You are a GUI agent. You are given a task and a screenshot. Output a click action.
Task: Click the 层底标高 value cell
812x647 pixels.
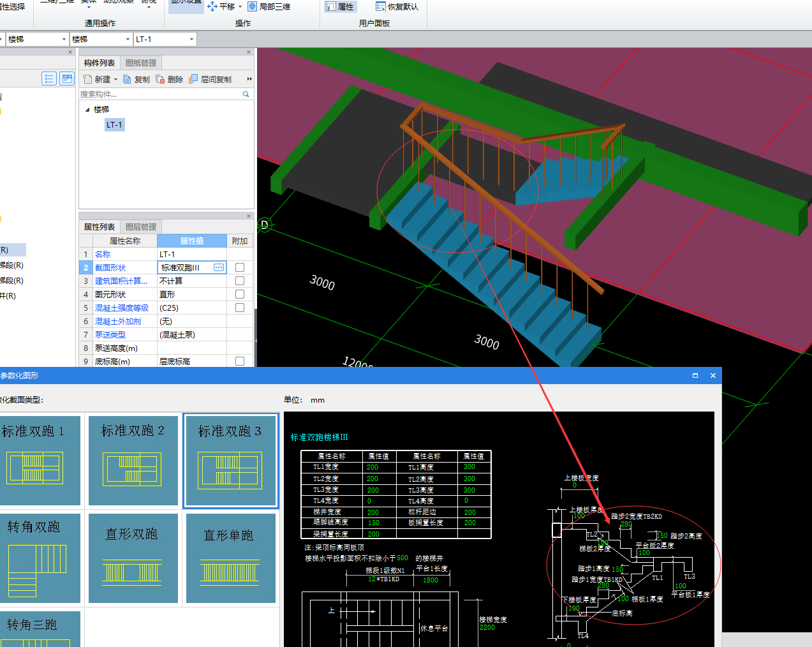[x=192, y=361]
